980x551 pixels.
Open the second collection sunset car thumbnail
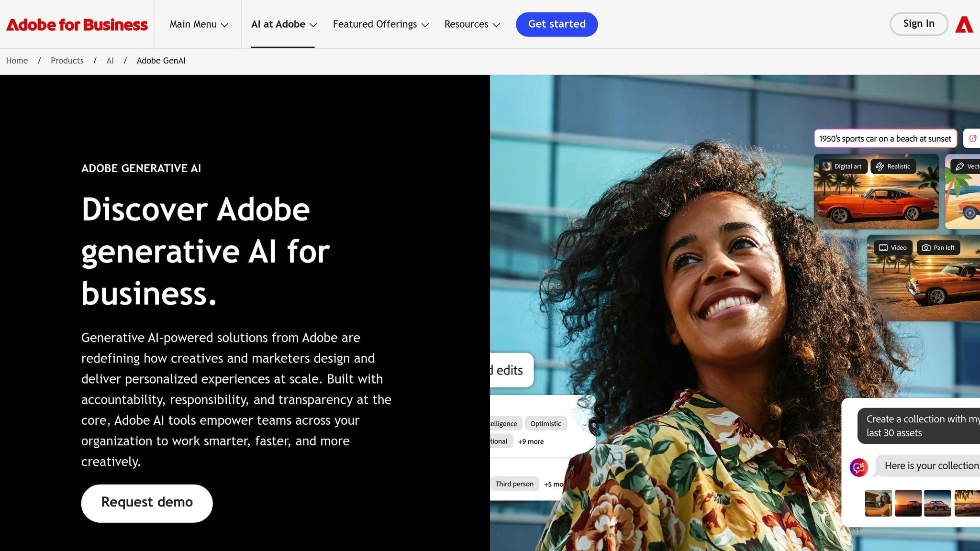pos(908,503)
